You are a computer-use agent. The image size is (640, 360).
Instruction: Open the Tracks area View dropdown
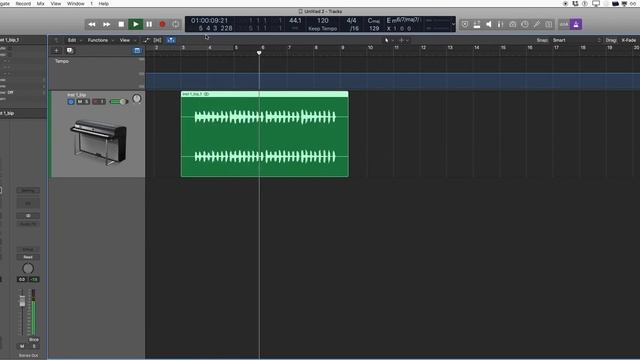[x=127, y=40]
